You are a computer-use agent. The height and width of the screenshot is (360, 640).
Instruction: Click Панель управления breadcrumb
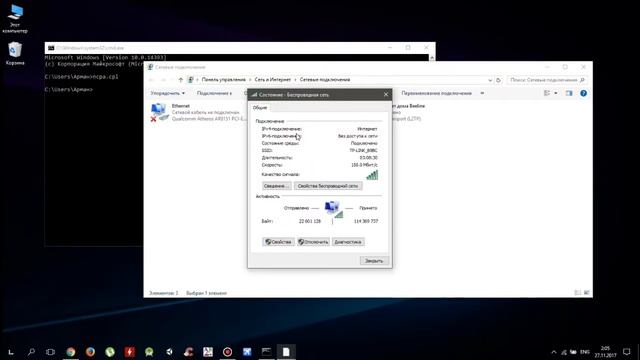click(x=224, y=80)
